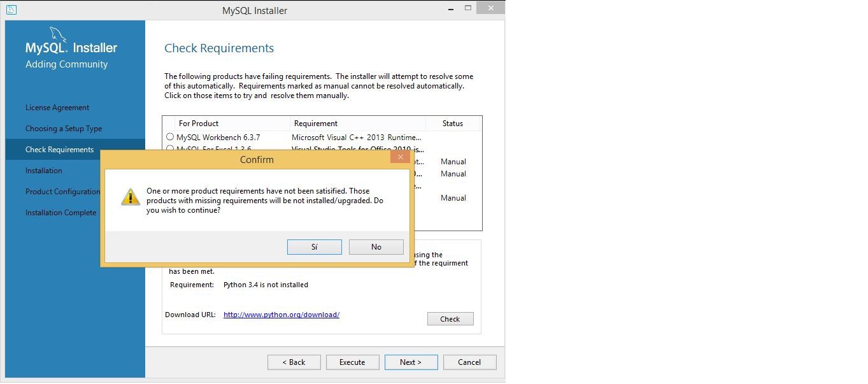Viewport: 868px width, 384px height.
Task: Close the Confirm dialog with X
Action: pos(400,157)
